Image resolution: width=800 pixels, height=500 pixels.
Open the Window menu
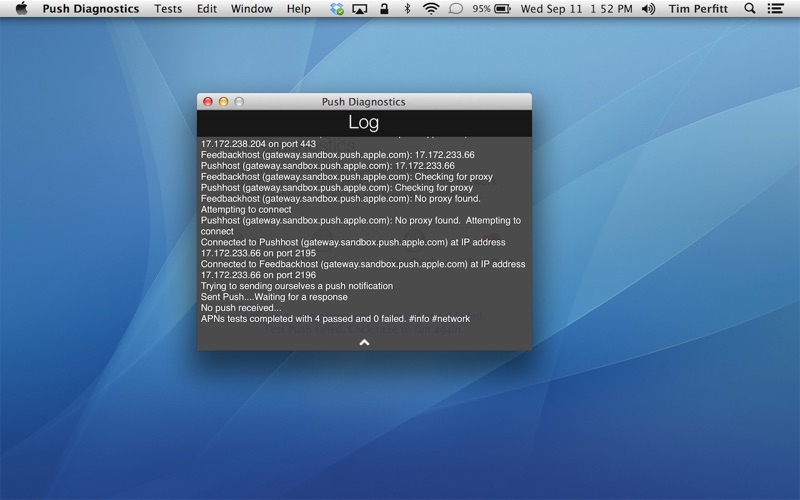point(252,9)
